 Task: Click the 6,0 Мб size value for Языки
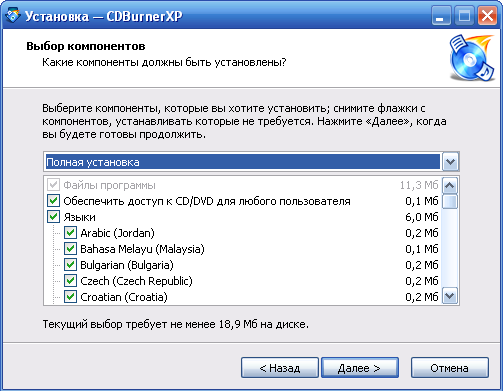point(422,217)
